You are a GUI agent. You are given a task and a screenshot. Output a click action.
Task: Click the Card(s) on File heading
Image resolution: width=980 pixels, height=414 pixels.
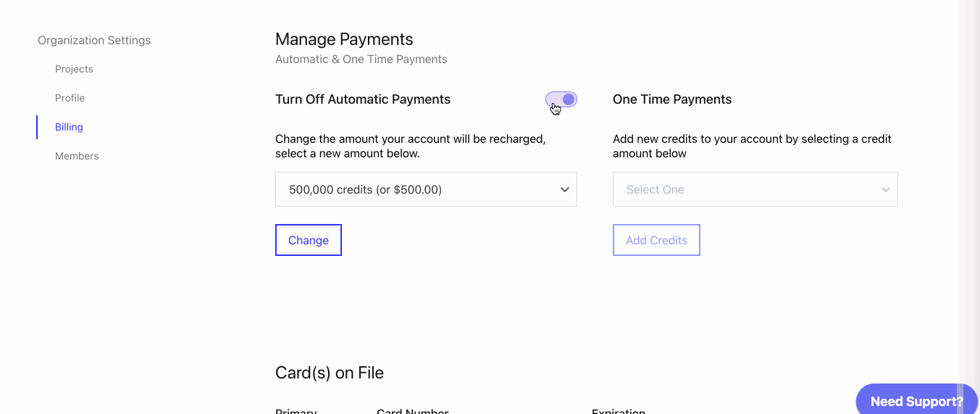tap(330, 373)
